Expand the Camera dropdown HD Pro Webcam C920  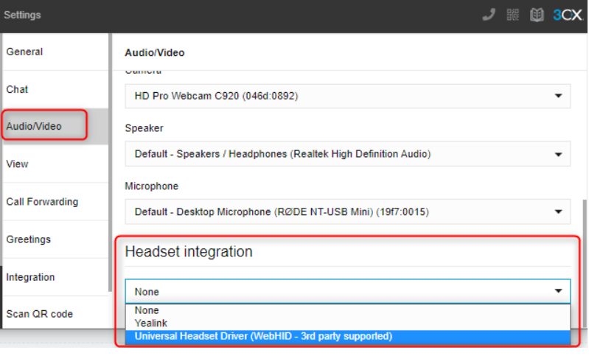(x=347, y=97)
